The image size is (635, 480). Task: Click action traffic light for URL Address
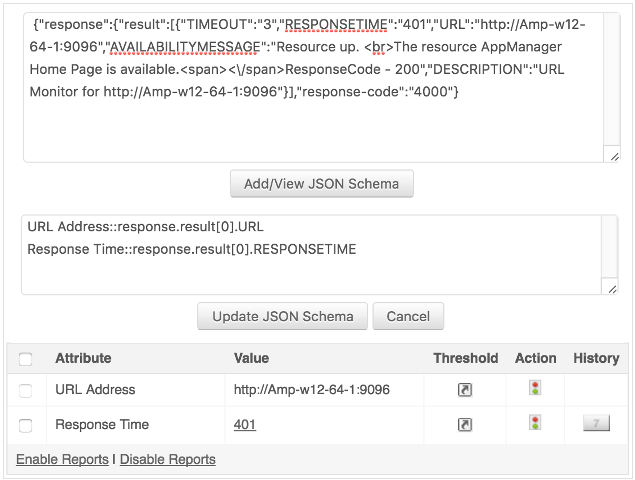click(x=535, y=388)
